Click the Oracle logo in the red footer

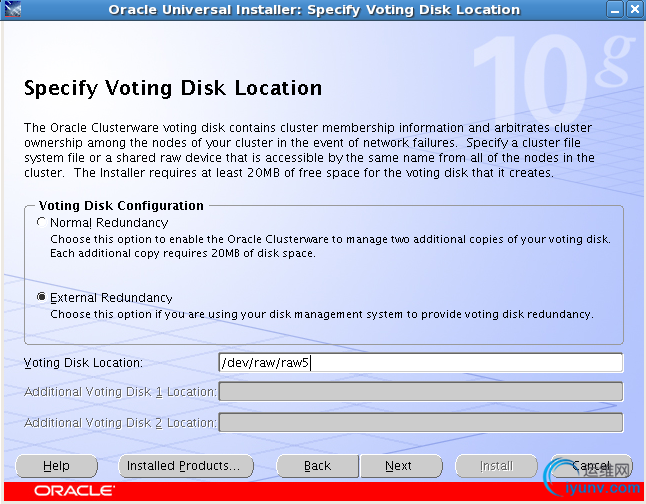coord(73,491)
